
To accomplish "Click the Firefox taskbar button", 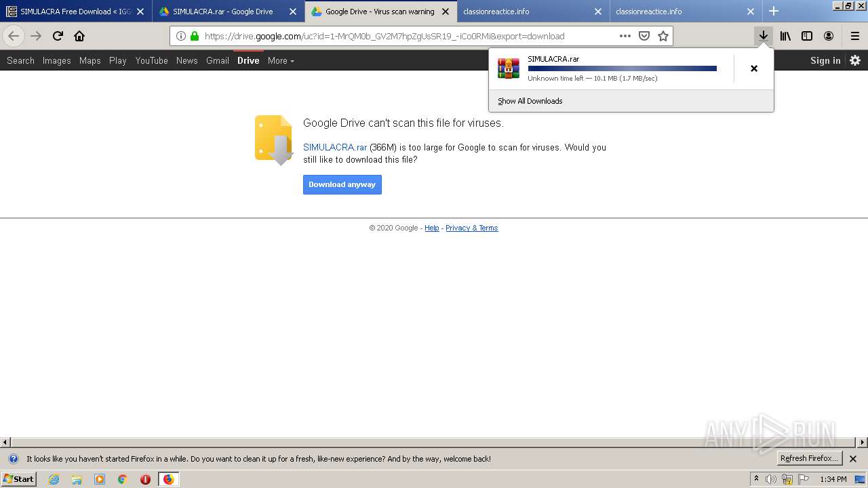I will tap(168, 479).
